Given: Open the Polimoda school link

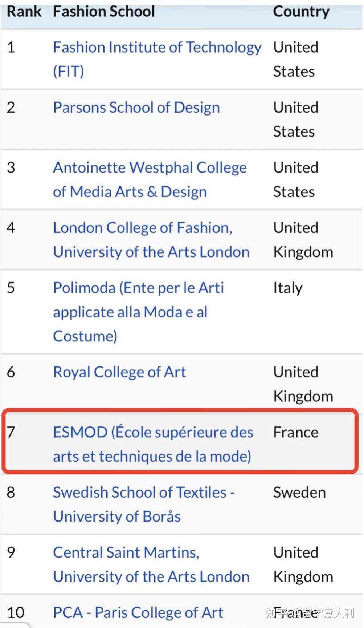Looking at the screenshot, I should tap(138, 288).
